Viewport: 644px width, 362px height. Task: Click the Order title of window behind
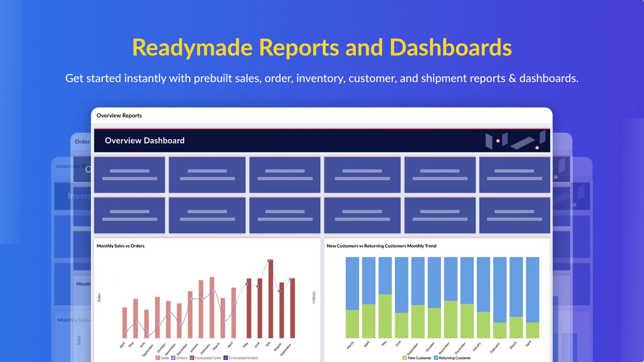83,141
